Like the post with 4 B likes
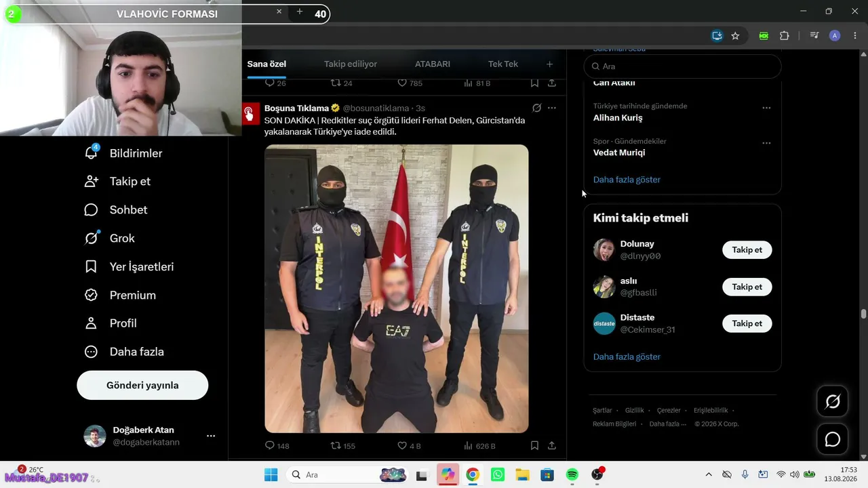Viewport: 868px width, 488px height. coord(409,446)
